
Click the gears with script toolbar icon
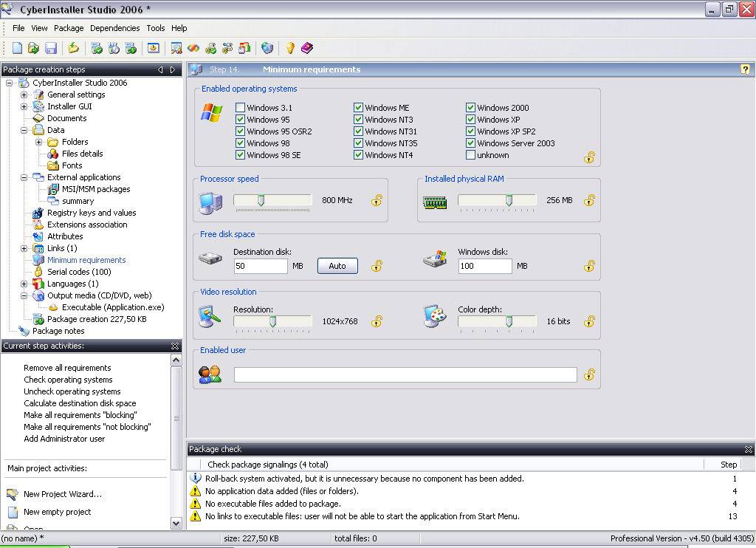point(227,48)
